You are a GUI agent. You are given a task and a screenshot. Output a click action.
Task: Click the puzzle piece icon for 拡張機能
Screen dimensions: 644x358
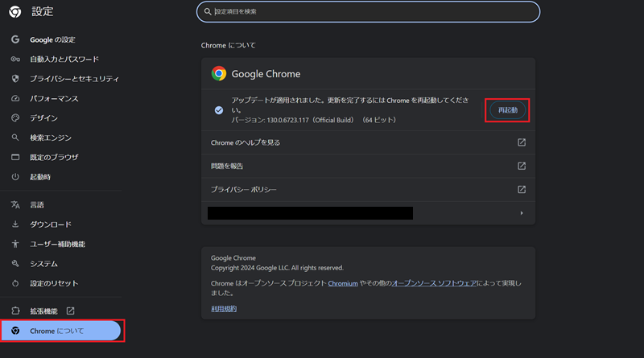coord(15,311)
